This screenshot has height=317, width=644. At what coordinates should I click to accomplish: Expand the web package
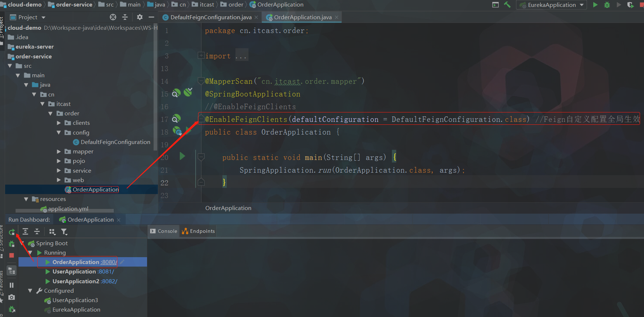(x=59, y=180)
